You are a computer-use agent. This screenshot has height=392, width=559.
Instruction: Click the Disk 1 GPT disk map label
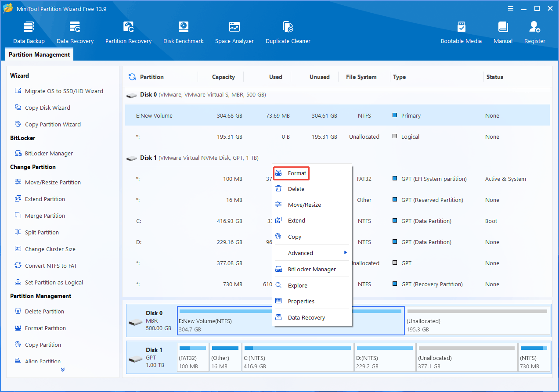[151, 357]
